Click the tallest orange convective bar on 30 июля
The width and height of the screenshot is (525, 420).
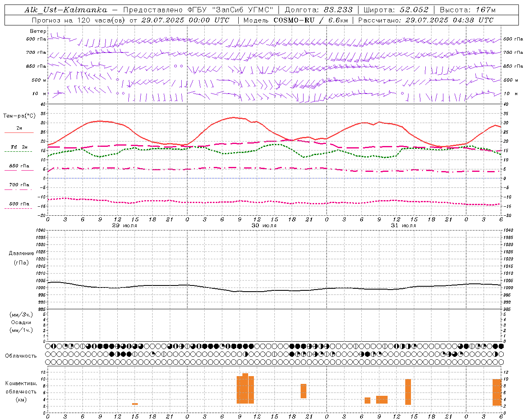click(245, 388)
